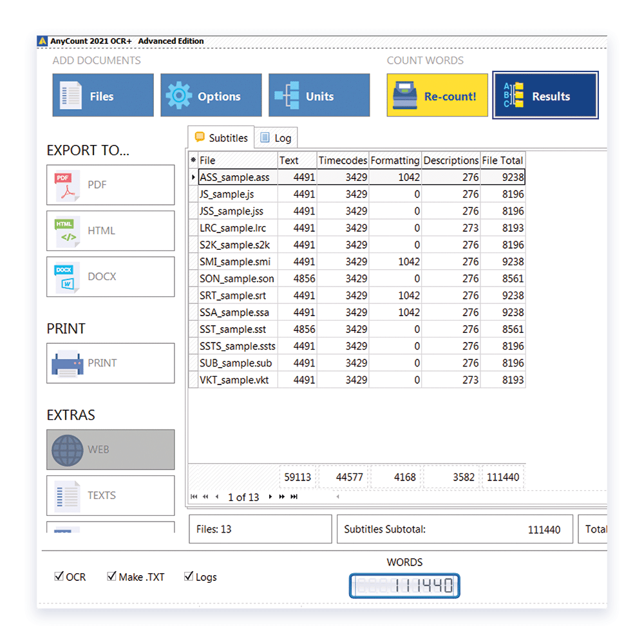
Task: Select the ASS_sample.ass row
Action: [361, 178]
